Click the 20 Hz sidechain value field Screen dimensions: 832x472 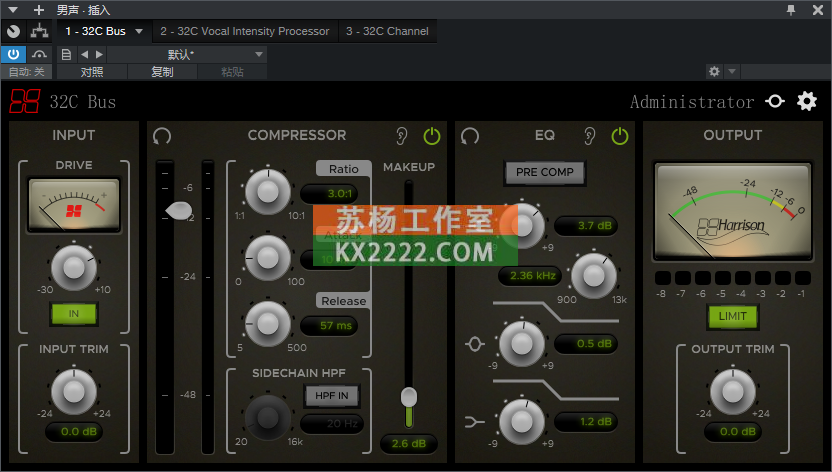332,423
